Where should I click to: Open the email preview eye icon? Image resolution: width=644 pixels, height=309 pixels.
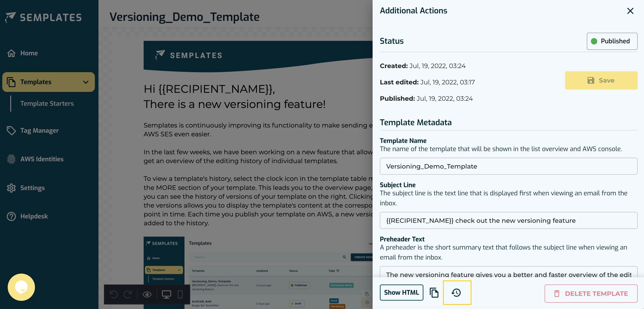pyautogui.click(x=147, y=294)
